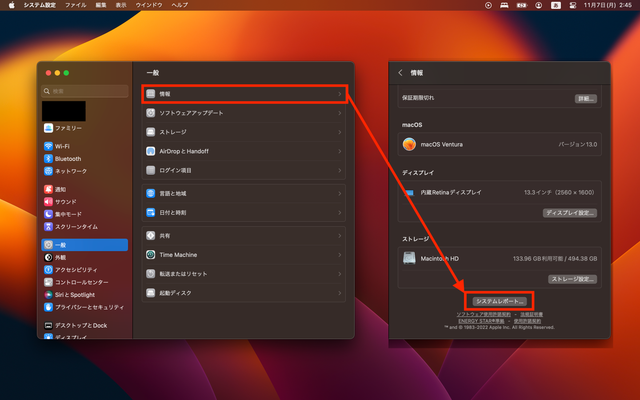
Task: Click the screen recording icon in menu bar
Action: coord(488,5)
